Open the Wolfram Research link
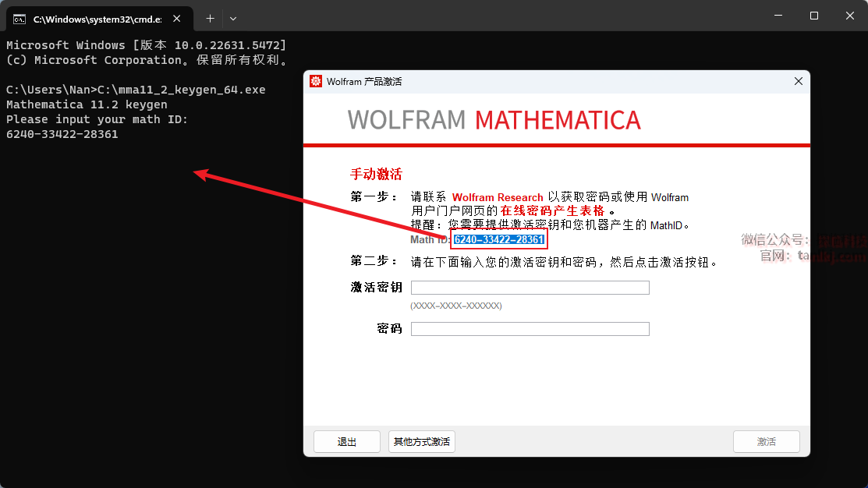This screenshot has width=868, height=488. (x=498, y=198)
